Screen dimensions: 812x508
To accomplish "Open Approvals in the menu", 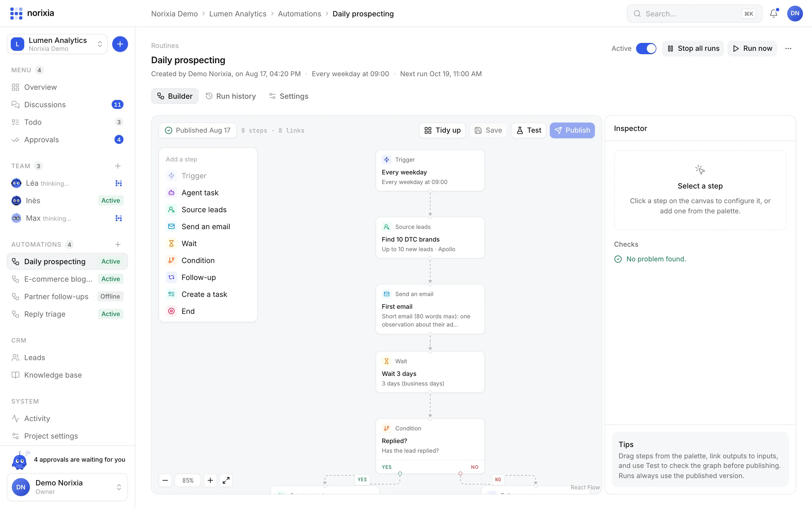I will point(67,139).
